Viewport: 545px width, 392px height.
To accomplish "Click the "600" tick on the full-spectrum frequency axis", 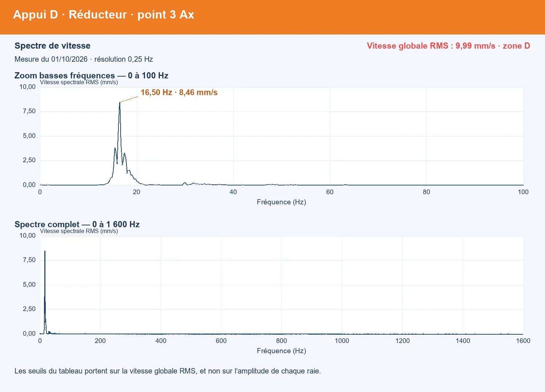I will pos(221,341).
